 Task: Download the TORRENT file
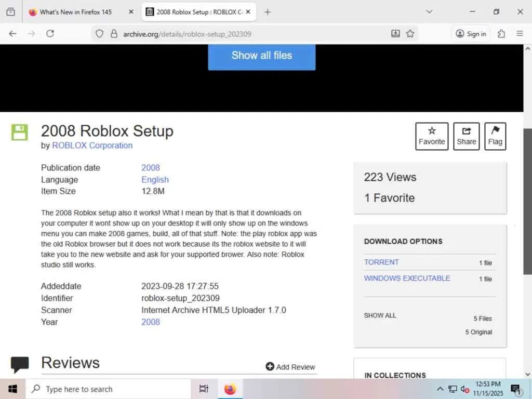coord(381,262)
